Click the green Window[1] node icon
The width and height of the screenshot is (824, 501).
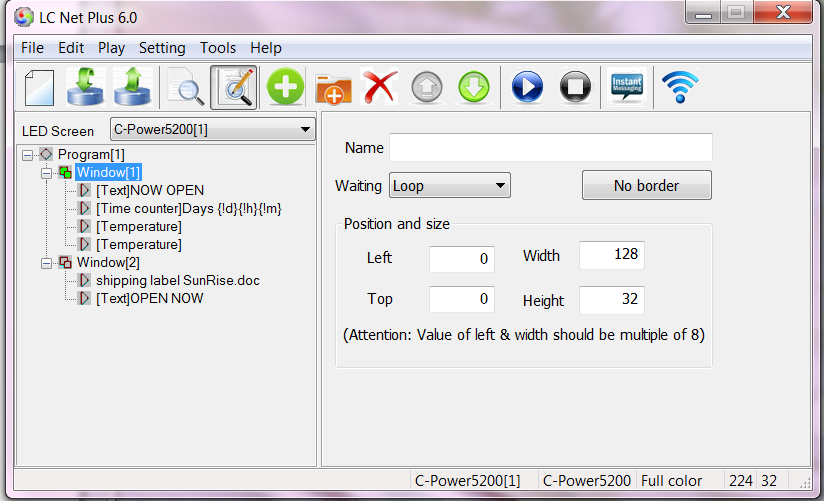[x=65, y=172]
